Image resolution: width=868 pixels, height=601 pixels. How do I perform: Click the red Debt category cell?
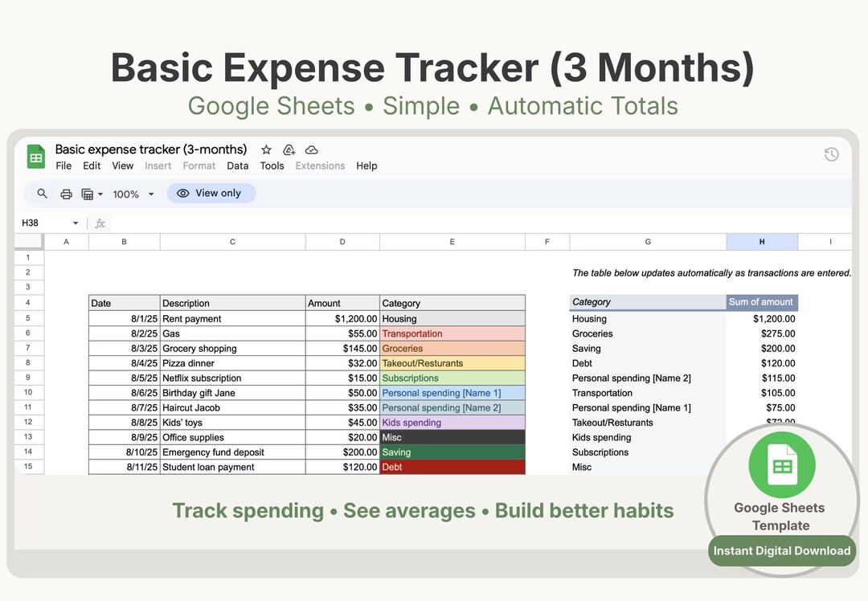point(452,467)
